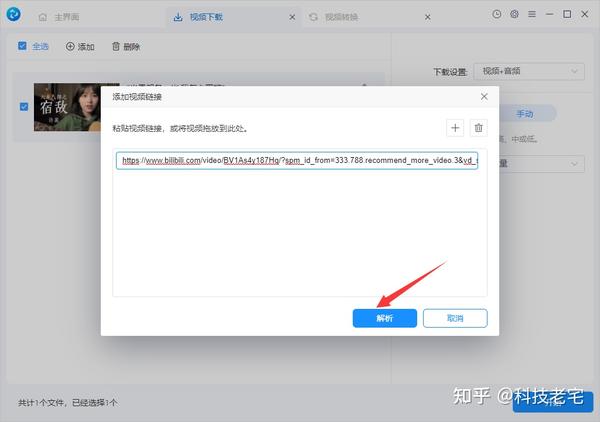
Task: Select the 手动 manual option
Action: [525, 114]
